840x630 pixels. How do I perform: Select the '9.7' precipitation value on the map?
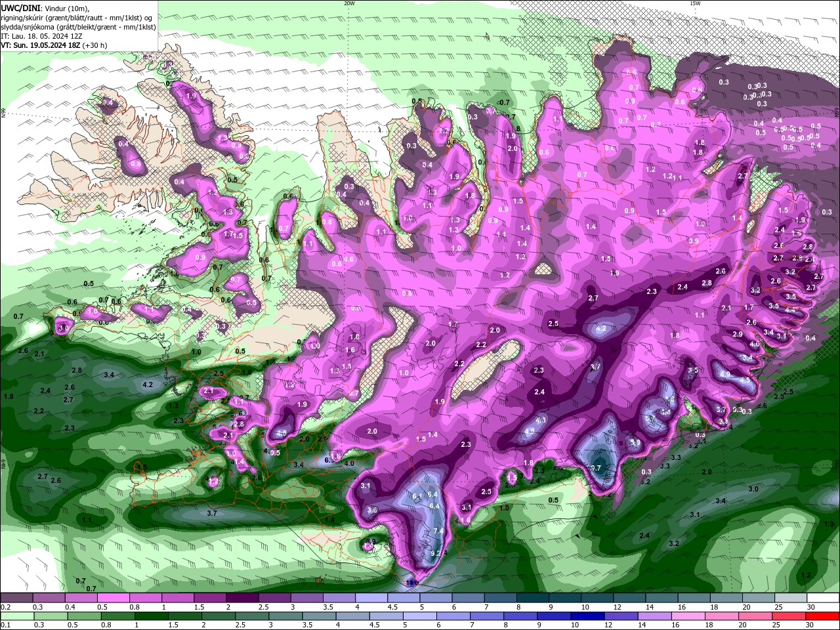[596, 468]
